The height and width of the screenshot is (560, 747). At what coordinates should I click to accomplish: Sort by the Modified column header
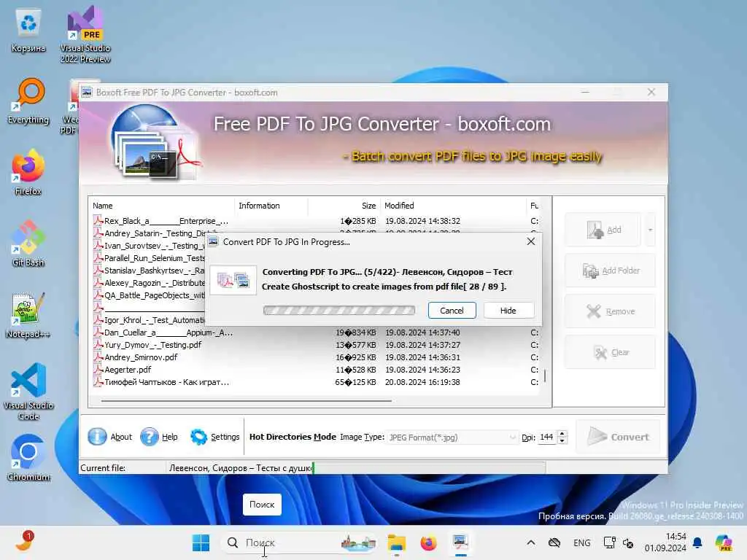click(x=452, y=206)
